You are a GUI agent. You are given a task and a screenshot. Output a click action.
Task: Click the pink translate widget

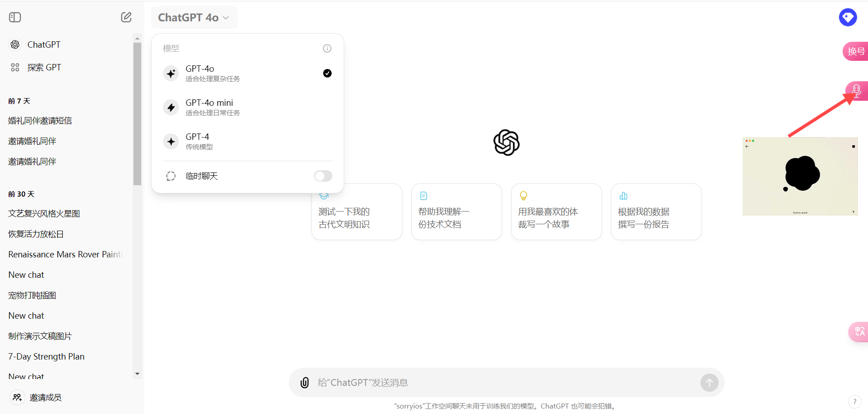(858, 331)
